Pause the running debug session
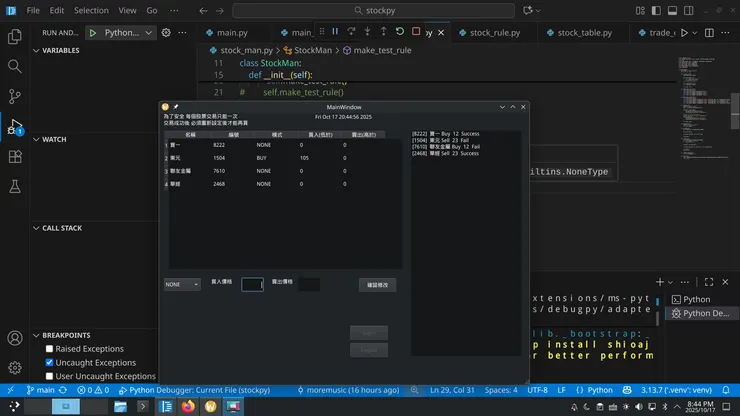Screen dimensions: 740x416 point(335,32)
